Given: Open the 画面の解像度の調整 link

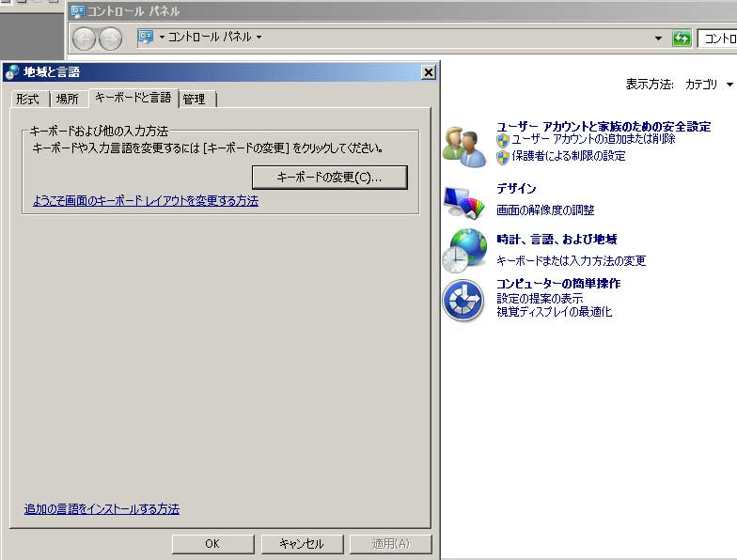Looking at the screenshot, I should pyautogui.click(x=545, y=210).
